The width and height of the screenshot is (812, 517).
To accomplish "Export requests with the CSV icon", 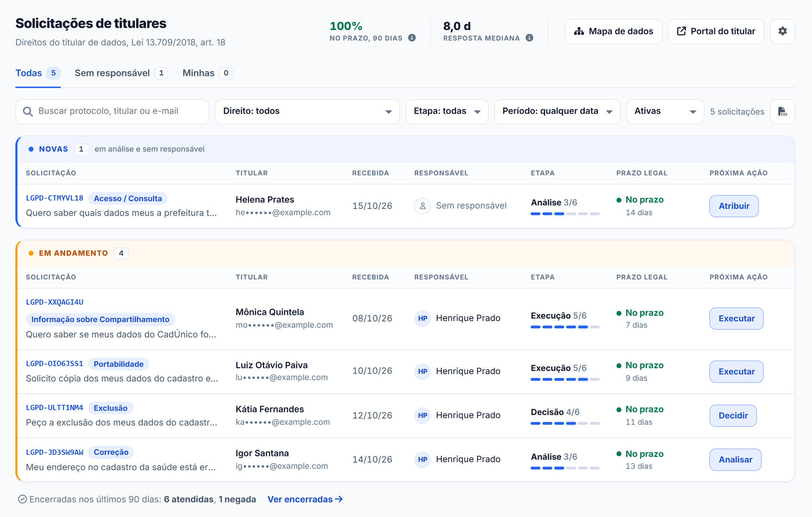I will (782, 111).
